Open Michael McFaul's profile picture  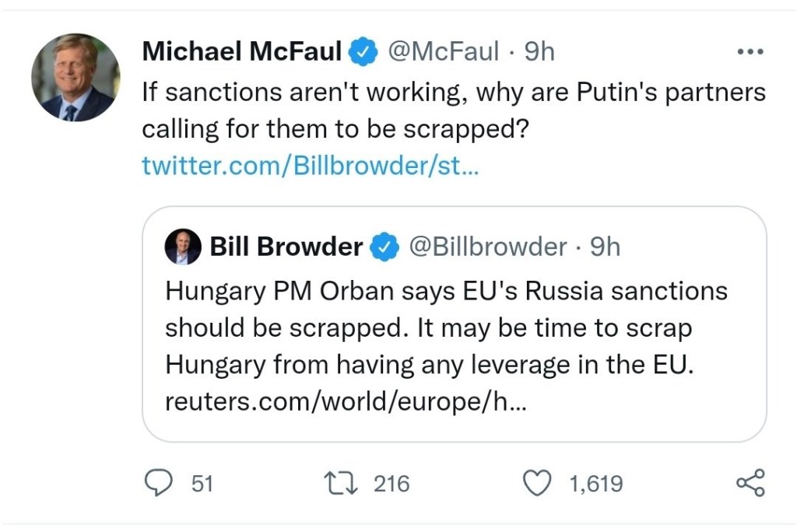coord(75,78)
